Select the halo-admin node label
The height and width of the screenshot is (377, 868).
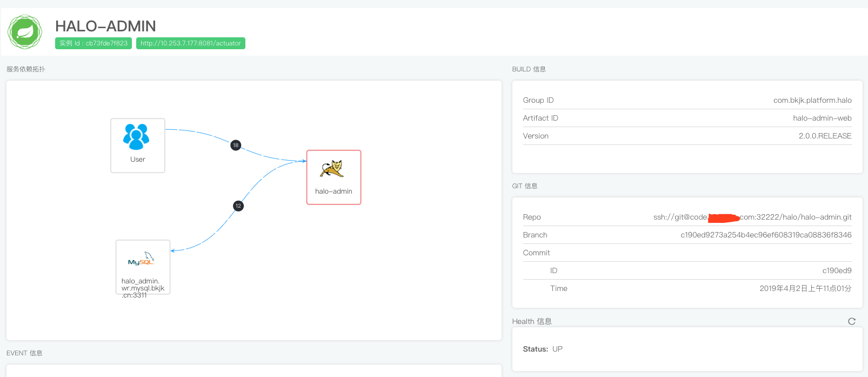[333, 191]
